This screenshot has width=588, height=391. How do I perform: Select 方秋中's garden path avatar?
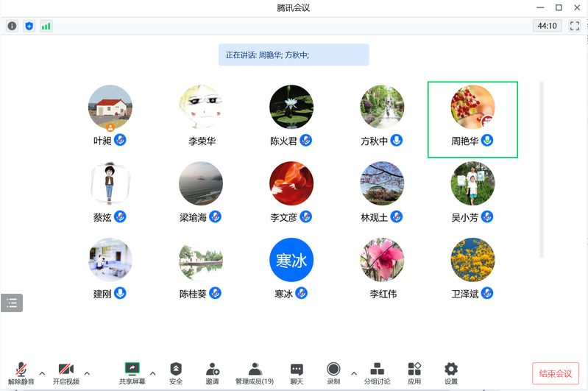click(382, 107)
